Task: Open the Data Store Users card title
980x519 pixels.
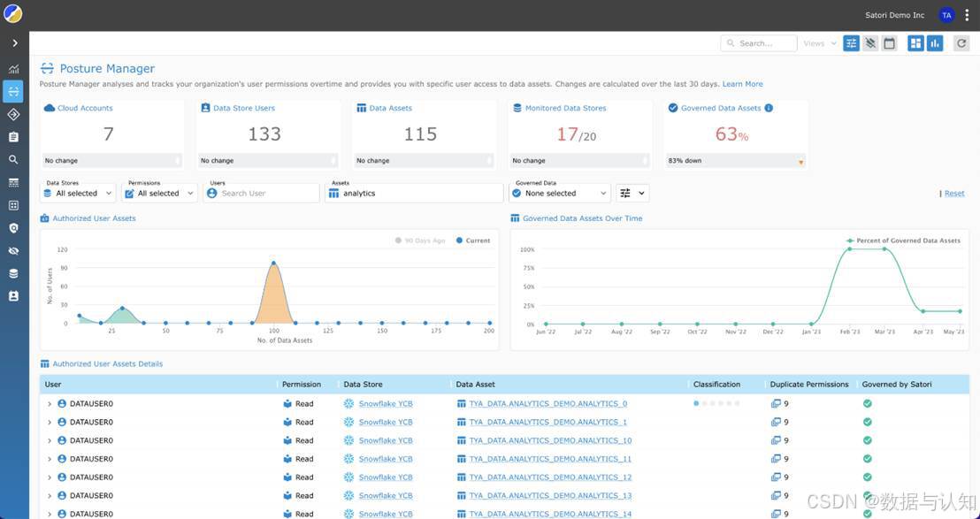Action: click(244, 108)
